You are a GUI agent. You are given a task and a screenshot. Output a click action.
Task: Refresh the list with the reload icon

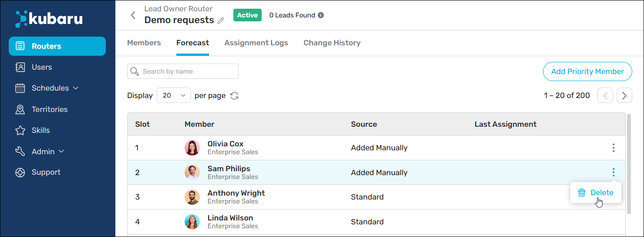[234, 96]
